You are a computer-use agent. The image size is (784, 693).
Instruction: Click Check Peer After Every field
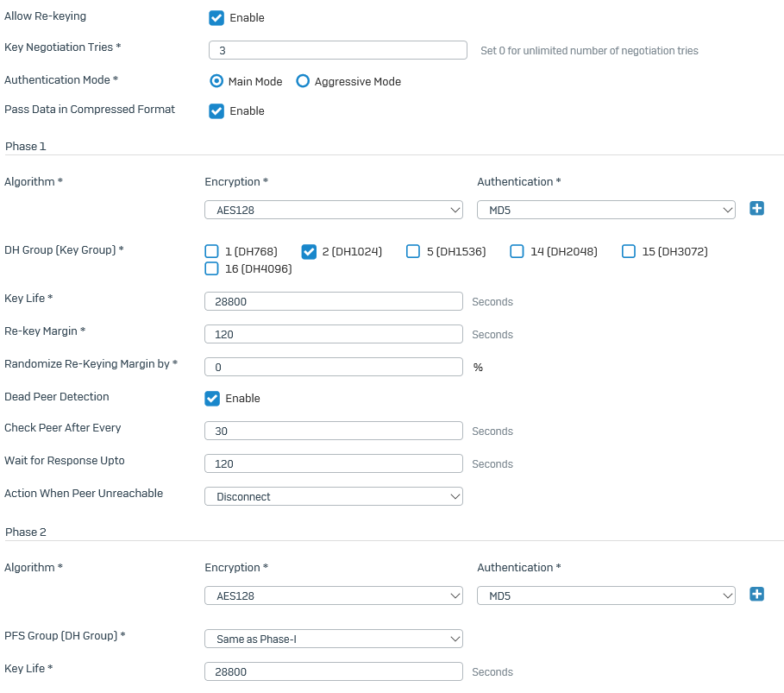coord(334,431)
